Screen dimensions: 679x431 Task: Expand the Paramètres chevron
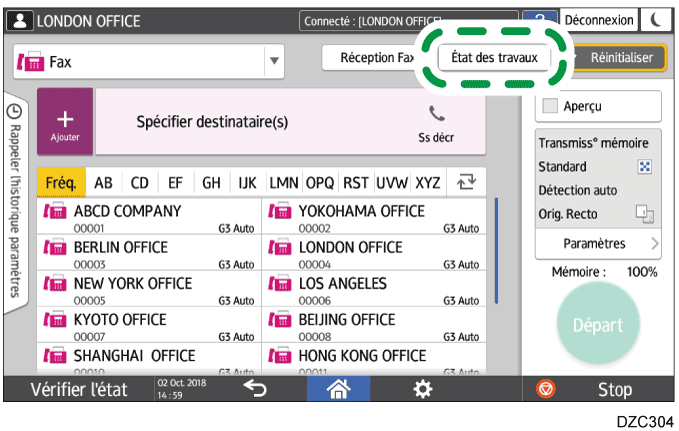tap(654, 243)
